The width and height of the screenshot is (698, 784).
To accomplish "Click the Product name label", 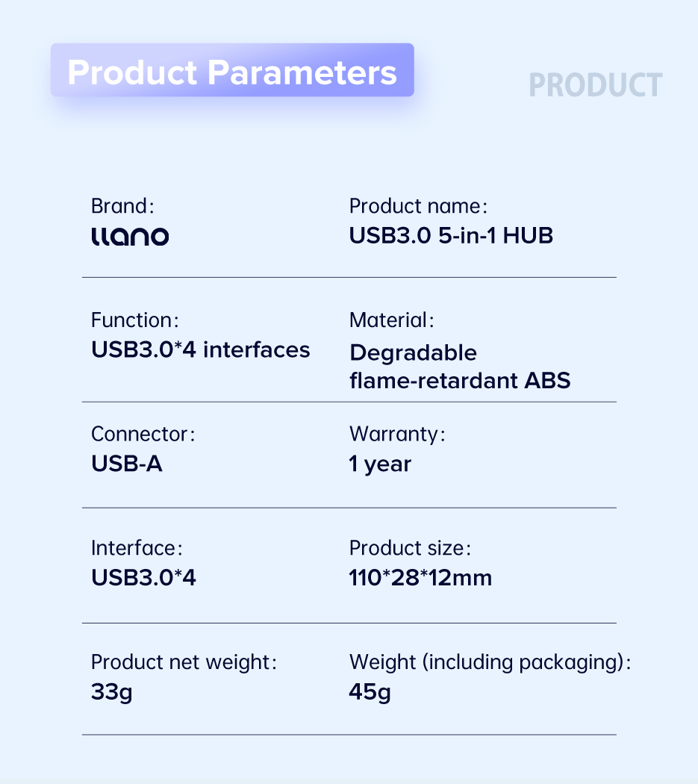I will pos(418,206).
